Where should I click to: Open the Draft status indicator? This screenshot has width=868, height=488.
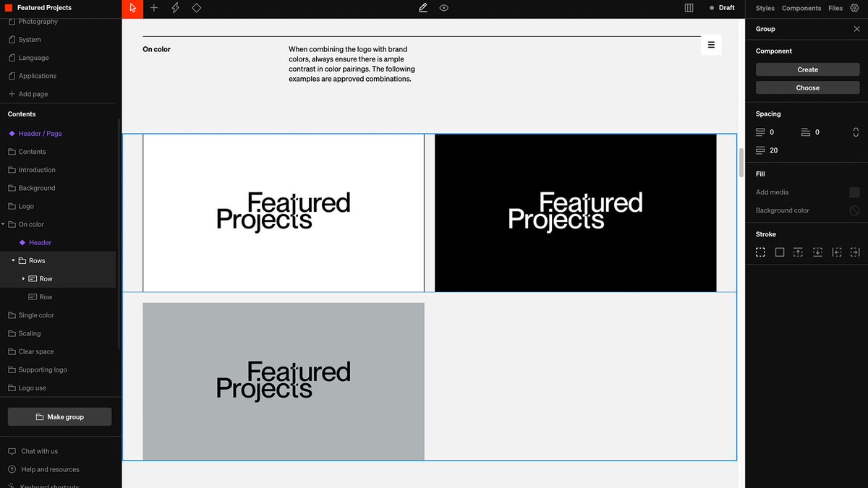pyautogui.click(x=722, y=8)
